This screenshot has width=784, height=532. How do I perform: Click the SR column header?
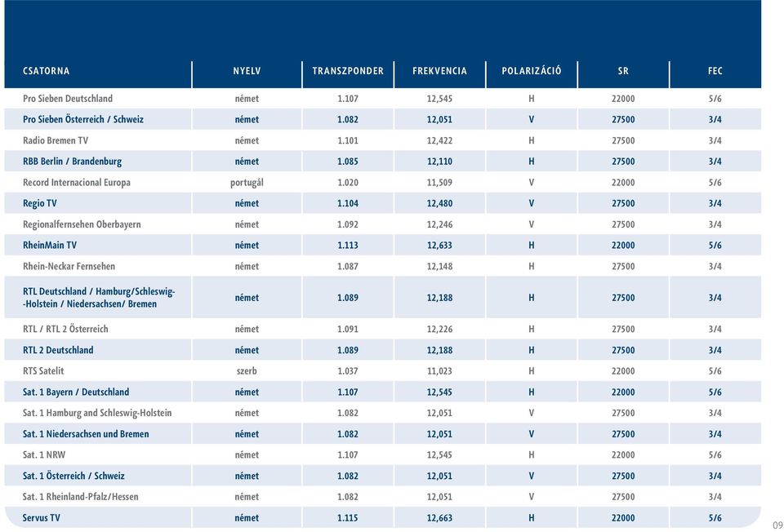click(x=623, y=71)
